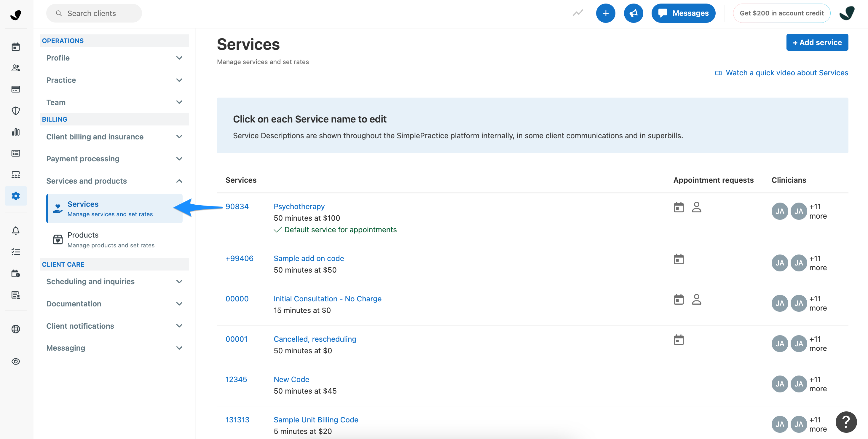The image size is (868, 439).
Task: Open the clients icon in left sidebar
Action: [15, 68]
